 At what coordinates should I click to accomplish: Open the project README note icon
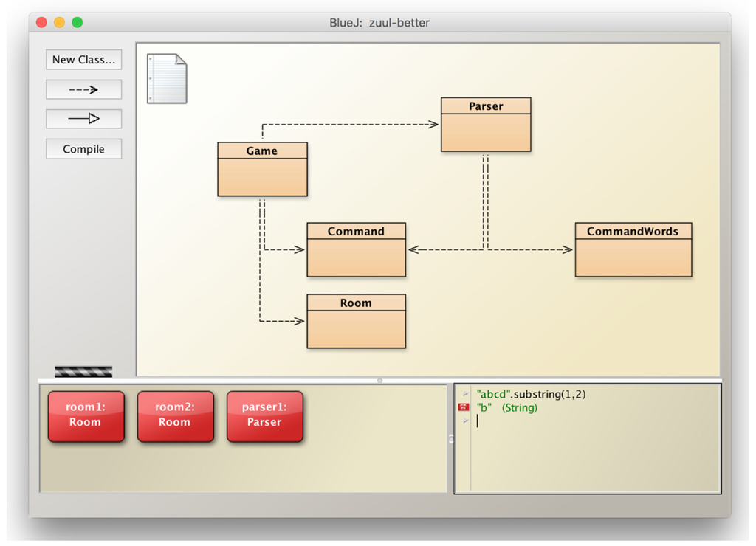click(167, 78)
